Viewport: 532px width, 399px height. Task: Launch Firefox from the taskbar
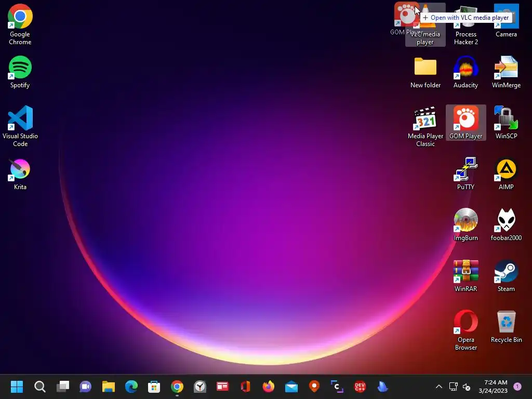point(269,387)
